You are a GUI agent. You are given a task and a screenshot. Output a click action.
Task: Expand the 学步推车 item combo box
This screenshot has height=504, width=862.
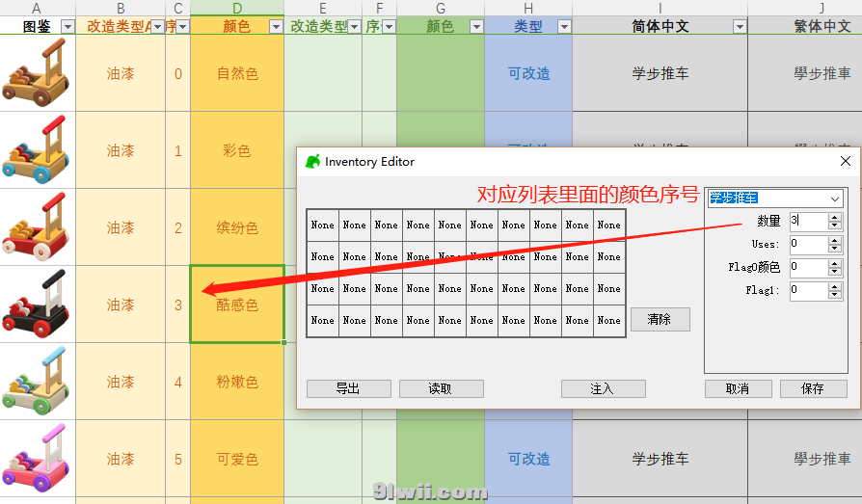pyautogui.click(x=834, y=199)
